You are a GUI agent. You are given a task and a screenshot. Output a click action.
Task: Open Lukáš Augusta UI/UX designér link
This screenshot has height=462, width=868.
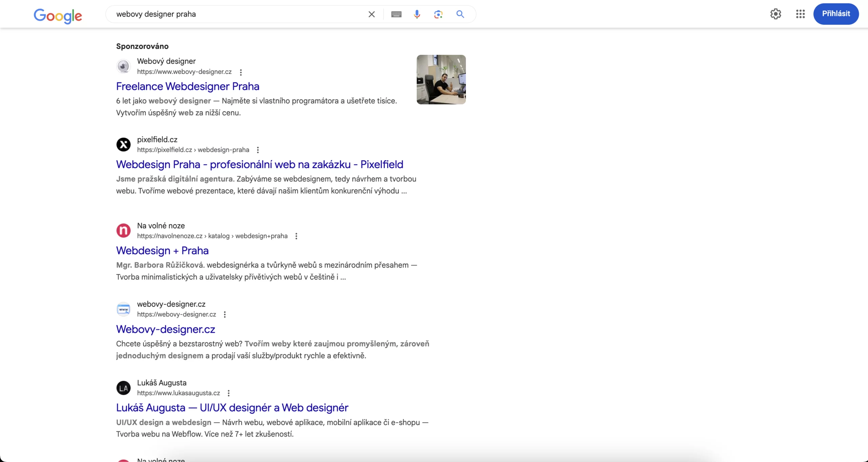(x=232, y=408)
